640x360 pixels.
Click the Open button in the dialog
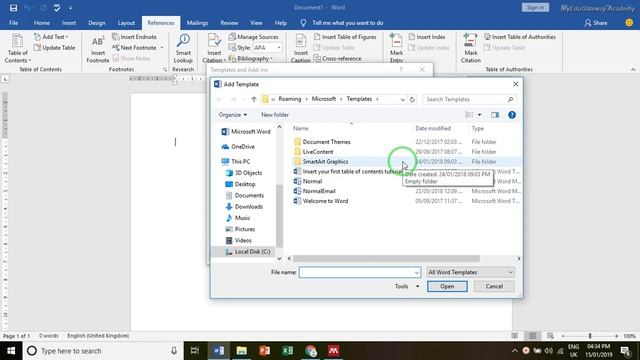tap(447, 287)
